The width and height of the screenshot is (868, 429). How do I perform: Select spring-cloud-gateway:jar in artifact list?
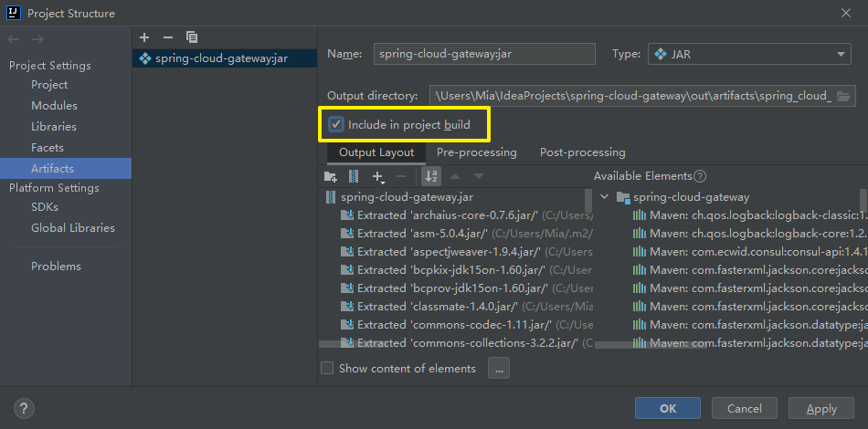coord(225,58)
